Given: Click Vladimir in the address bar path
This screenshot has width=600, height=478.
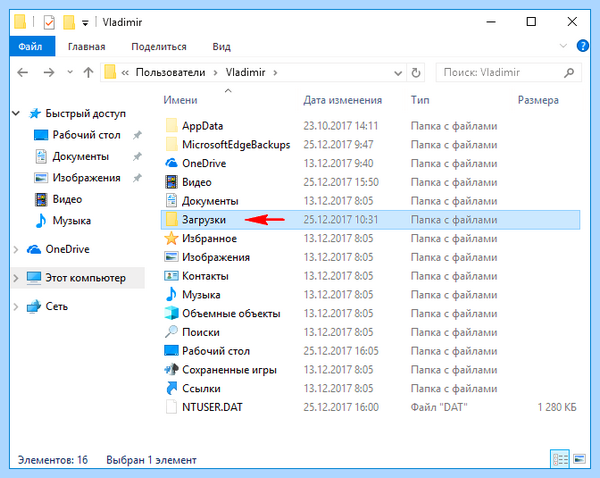Looking at the screenshot, I should [245, 72].
